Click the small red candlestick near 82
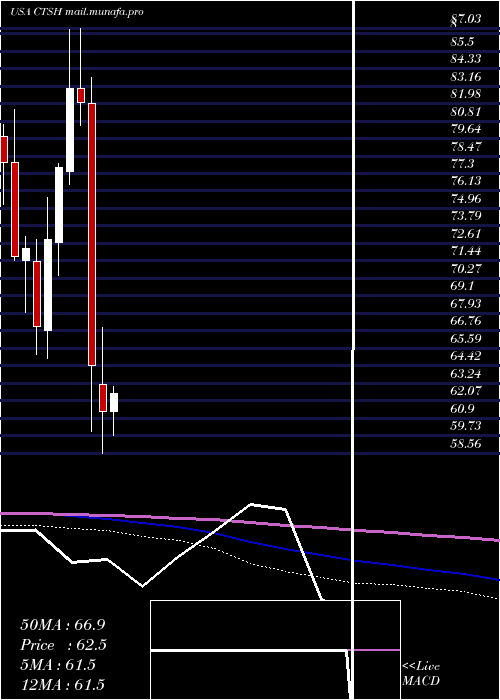500x700 pixels. click(81, 96)
